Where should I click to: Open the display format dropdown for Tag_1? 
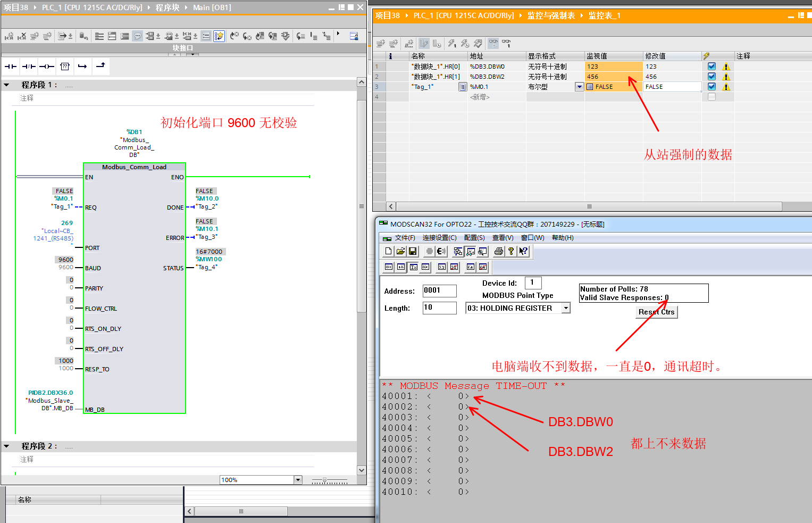[579, 87]
